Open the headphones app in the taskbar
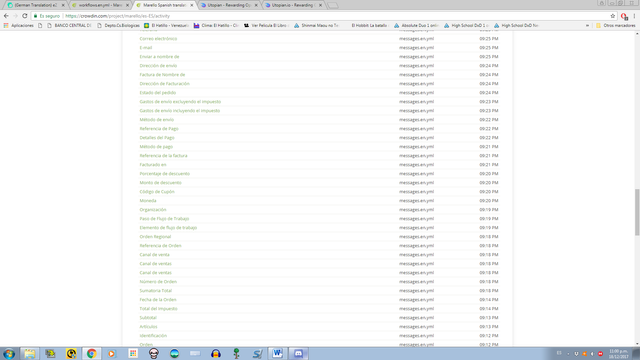The image size is (640, 360). click(216, 353)
